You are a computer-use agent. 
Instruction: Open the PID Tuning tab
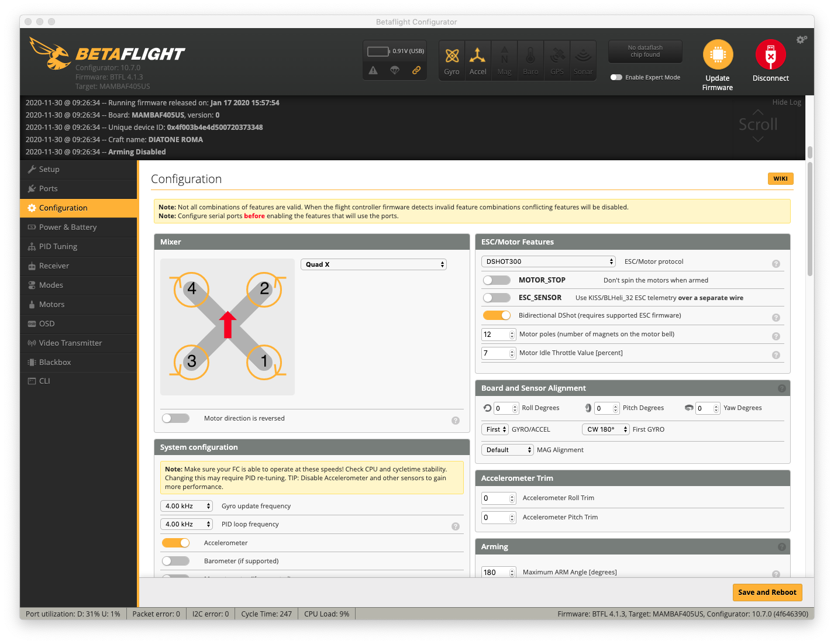tap(78, 246)
